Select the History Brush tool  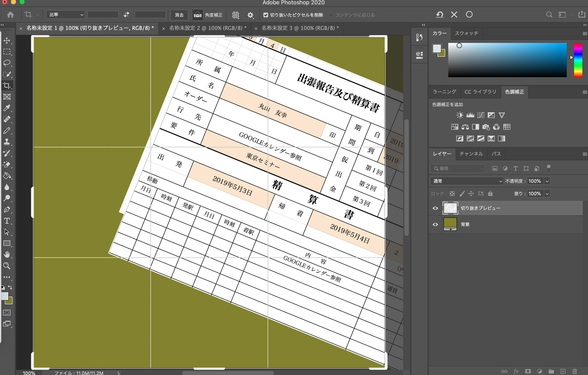[7, 153]
